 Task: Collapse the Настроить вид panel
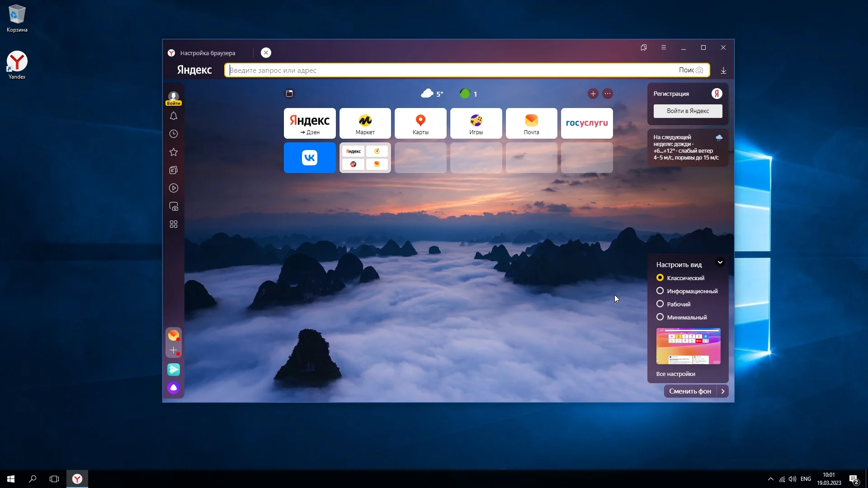(720, 263)
